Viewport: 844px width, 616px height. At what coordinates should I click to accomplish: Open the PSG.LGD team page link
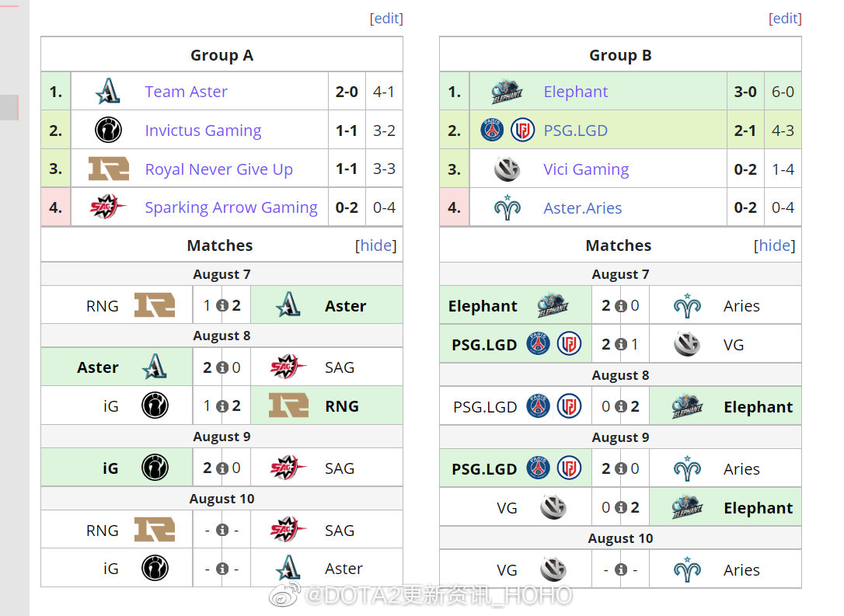tap(575, 131)
